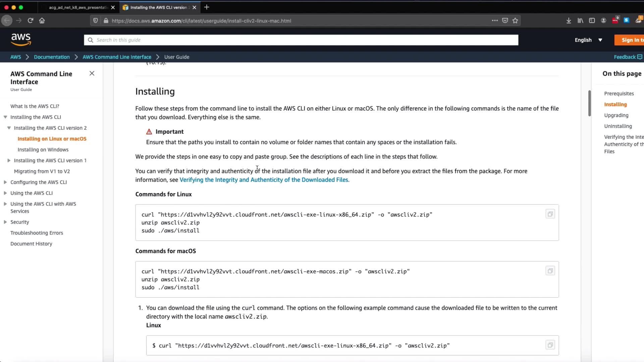This screenshot has height=362, width=644.
Task: Bookmark this page with the star icon
Action: click(515, 20)
